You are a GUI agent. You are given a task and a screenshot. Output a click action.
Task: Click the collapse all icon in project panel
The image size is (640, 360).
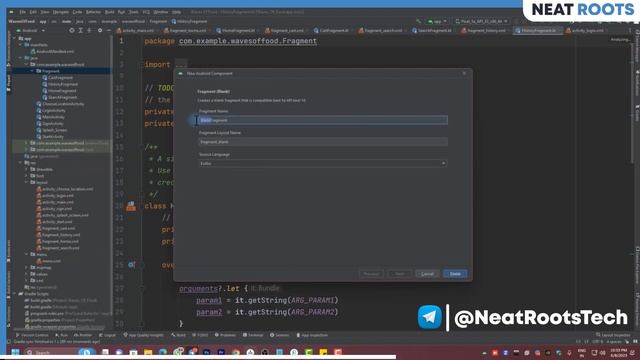click(x=89, y=31)
